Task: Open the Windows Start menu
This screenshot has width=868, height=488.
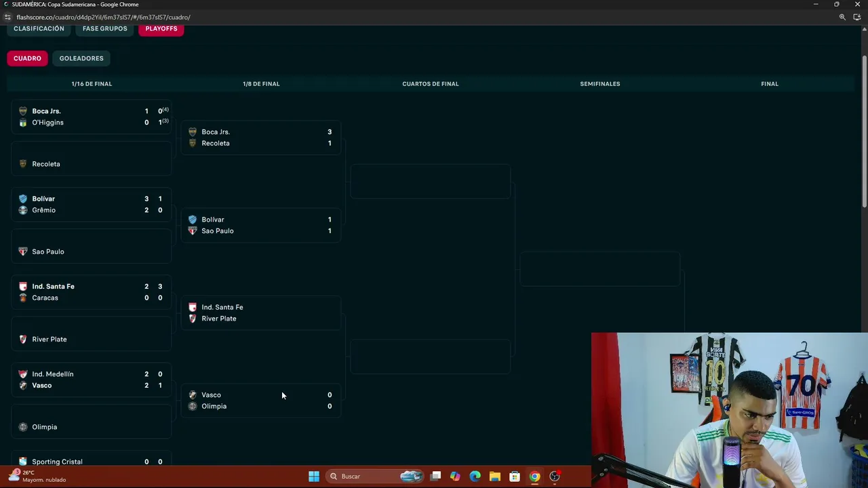Action: coord(314,476)
